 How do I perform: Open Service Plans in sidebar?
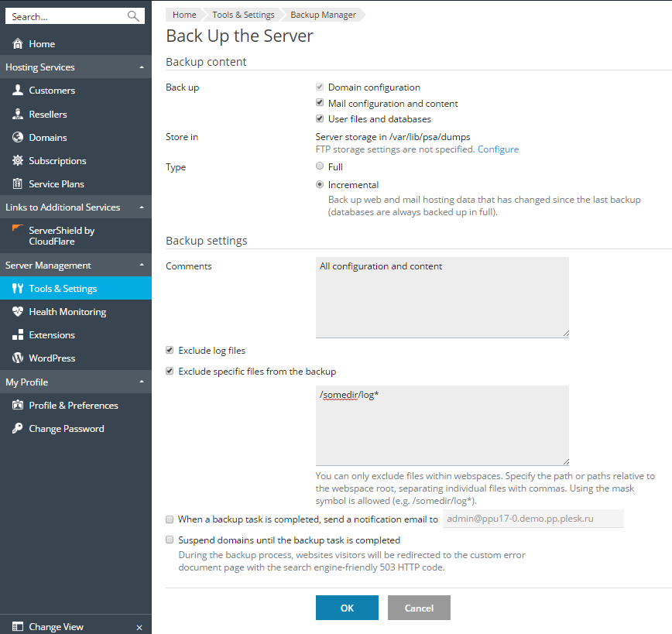click(57, 184)
